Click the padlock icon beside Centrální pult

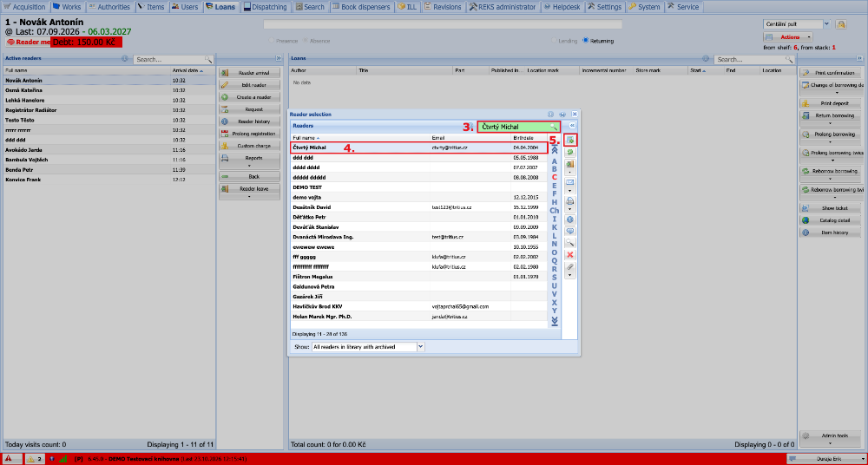[x=841, y=24]
